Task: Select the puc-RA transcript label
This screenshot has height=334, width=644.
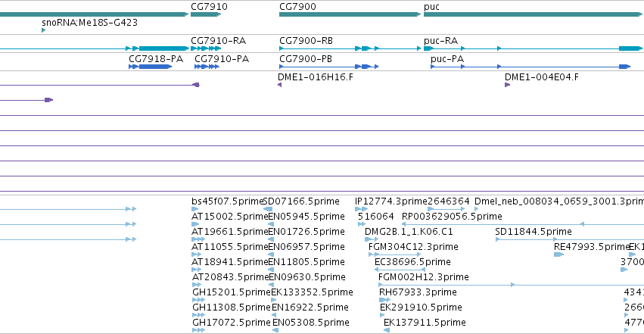Action: point(440,41)
